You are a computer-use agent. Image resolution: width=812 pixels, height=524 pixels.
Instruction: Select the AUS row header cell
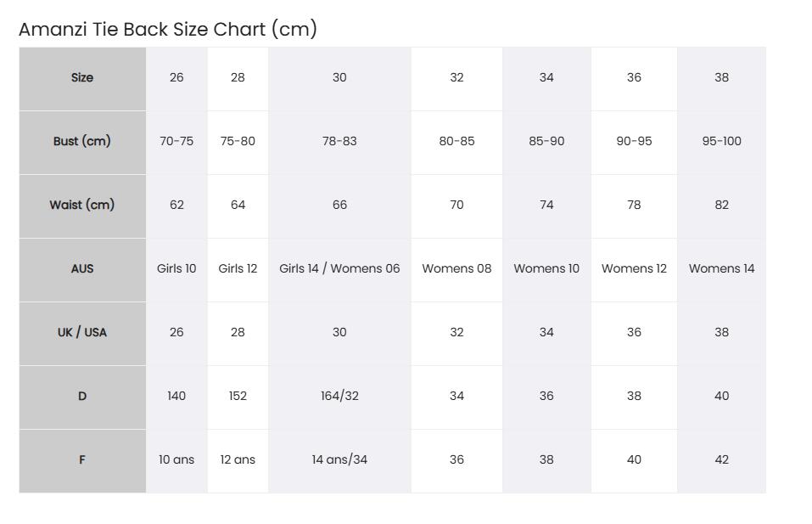(82, 269)
